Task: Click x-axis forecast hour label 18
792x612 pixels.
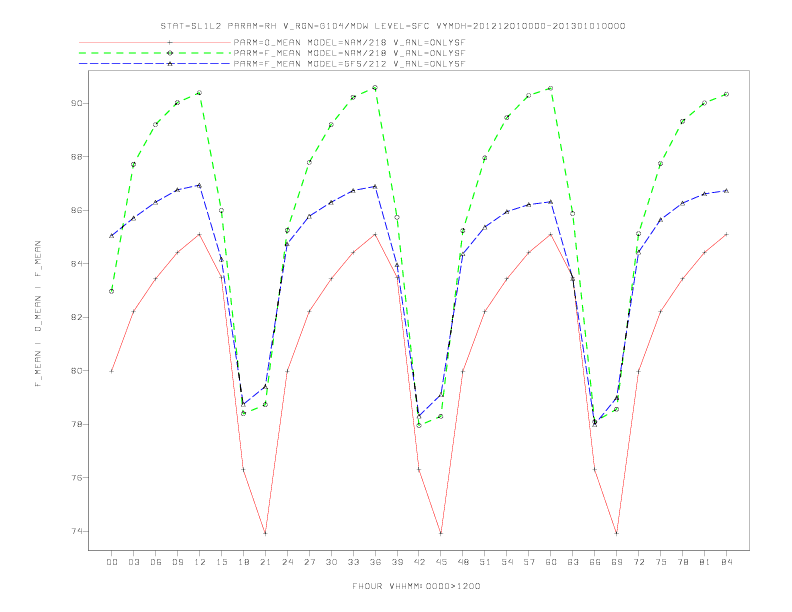Action: (243, 562)
